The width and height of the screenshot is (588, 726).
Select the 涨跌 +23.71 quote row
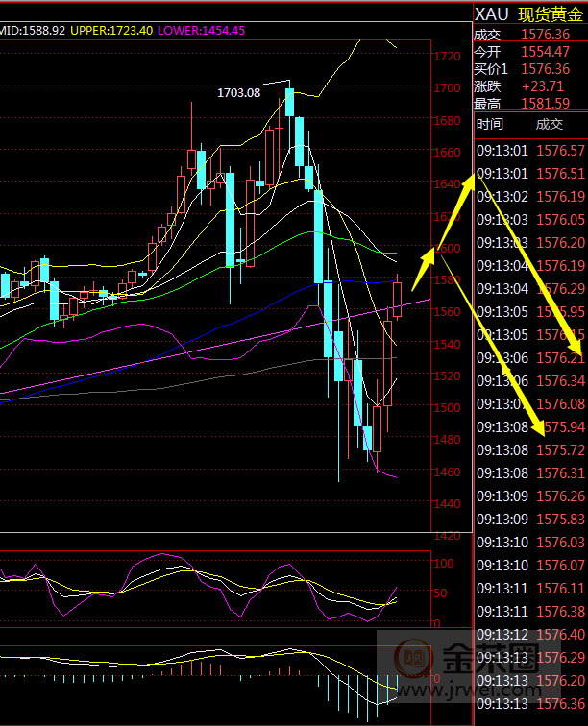pos(529,85)
